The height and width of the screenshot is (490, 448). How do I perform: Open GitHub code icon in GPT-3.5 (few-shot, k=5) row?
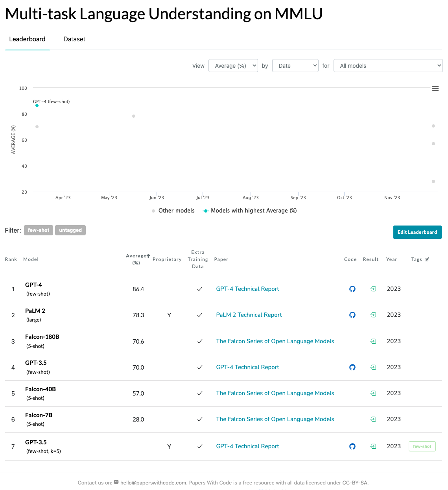coord(352,446)
